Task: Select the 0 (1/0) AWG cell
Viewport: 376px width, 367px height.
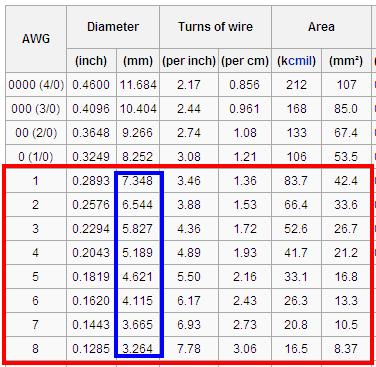Action: tap(36, 156)
